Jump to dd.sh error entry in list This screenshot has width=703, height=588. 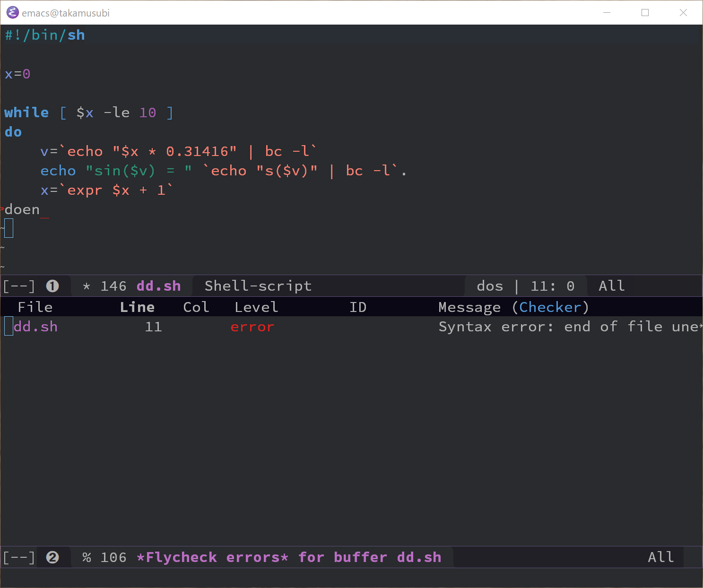point(35,327)
